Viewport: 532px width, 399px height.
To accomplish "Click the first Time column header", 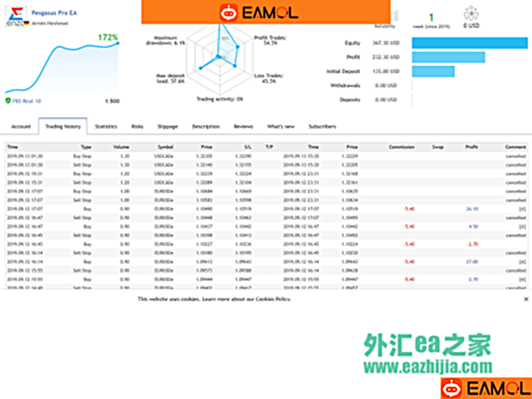I will [x=12, y=147].
